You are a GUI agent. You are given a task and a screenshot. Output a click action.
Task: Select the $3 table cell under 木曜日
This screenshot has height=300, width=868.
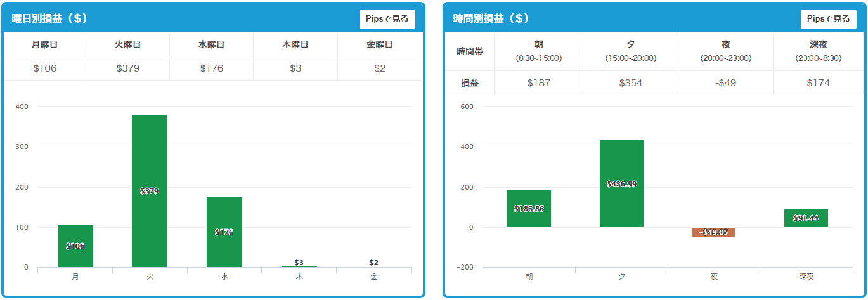pyautogui.click(x=295, y=68)
